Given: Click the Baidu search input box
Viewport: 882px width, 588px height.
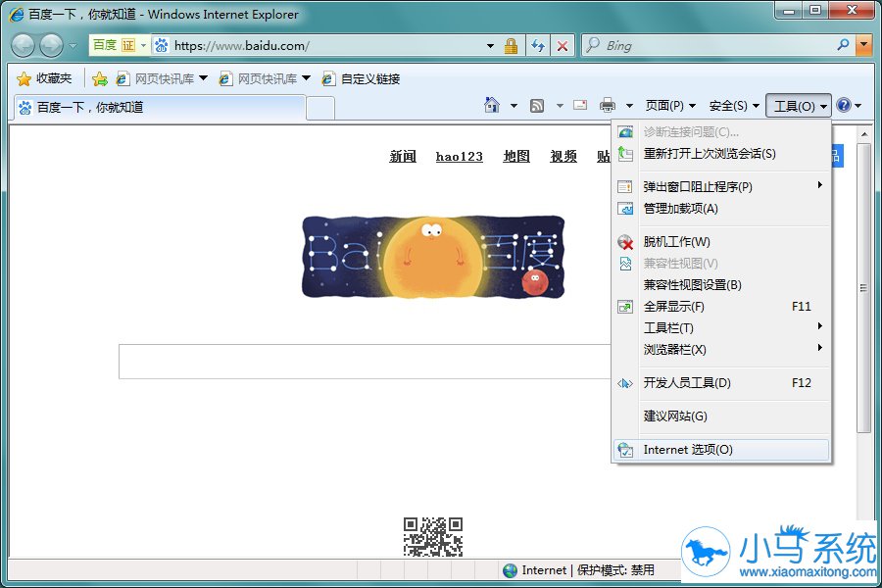Looking at the screenshot, I should (x=365, y=362).
